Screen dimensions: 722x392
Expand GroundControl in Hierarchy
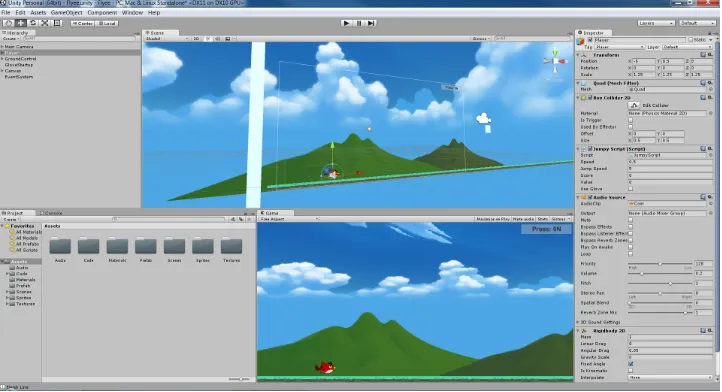tap(2, 59)
